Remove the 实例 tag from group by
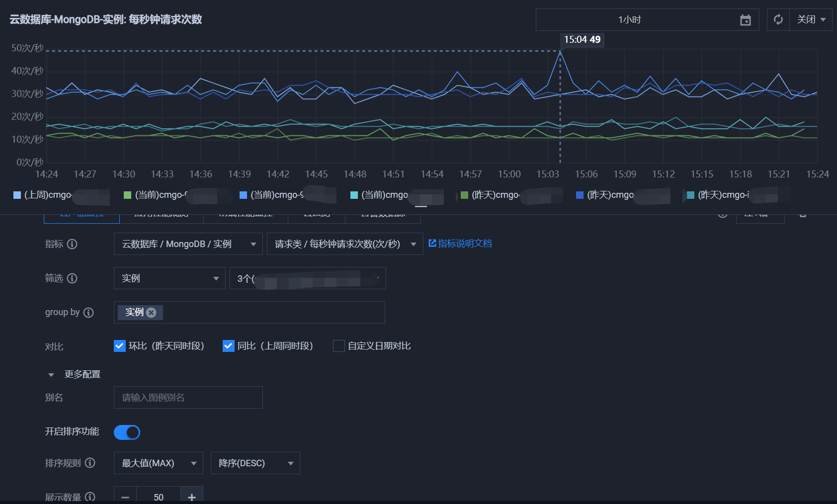The height and width of the screenshot is (504, 837). click(x=152, y=313)
